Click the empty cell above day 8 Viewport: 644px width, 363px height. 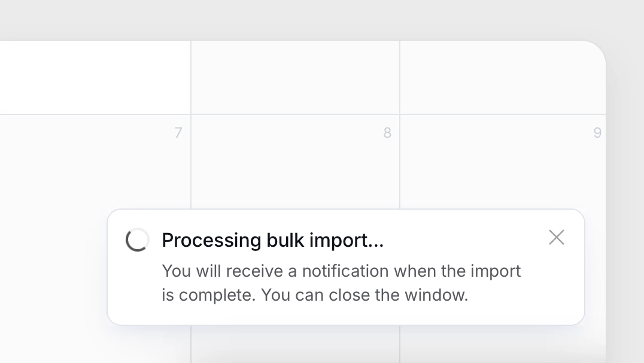coord(295,78)
